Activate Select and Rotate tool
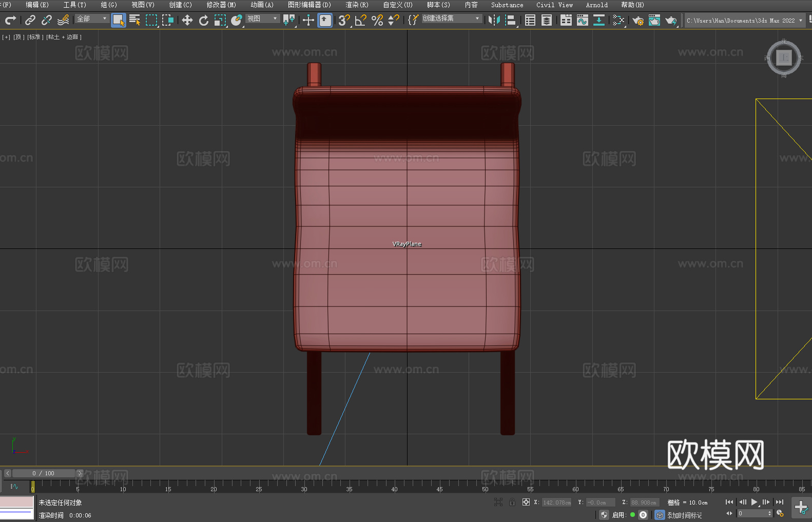Image resolution: width=812 pixels, height=522 pixels. [x=204, y=20]
